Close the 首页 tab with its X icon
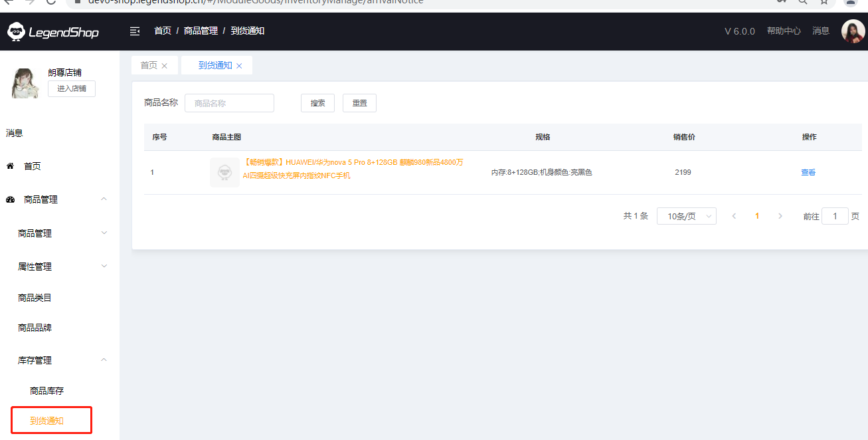The image size is (868, 440). [165, 66]
